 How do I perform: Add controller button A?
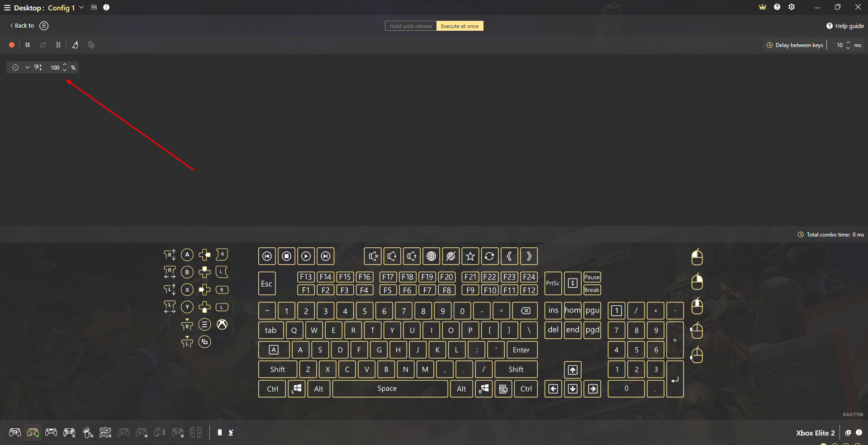pos(187,255)
